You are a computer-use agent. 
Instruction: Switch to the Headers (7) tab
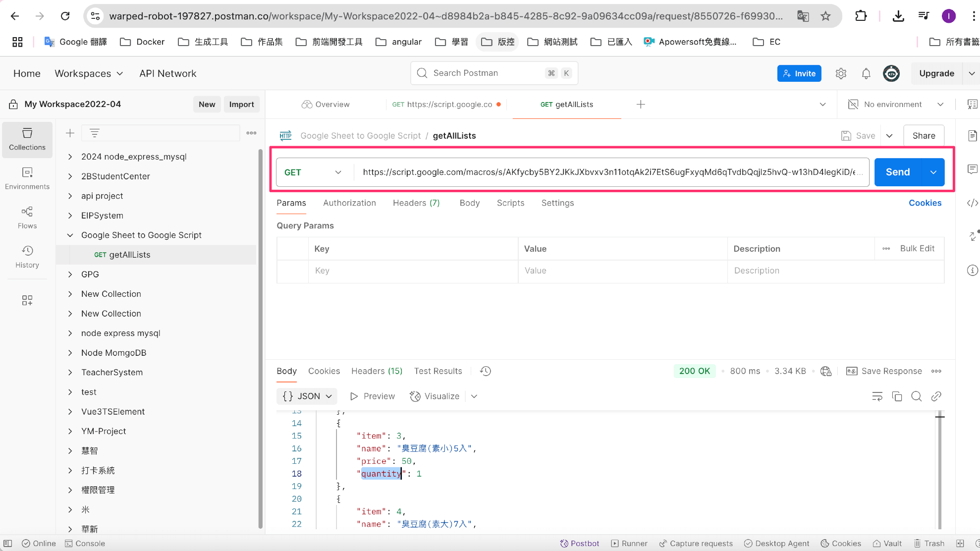click(416, 203)
